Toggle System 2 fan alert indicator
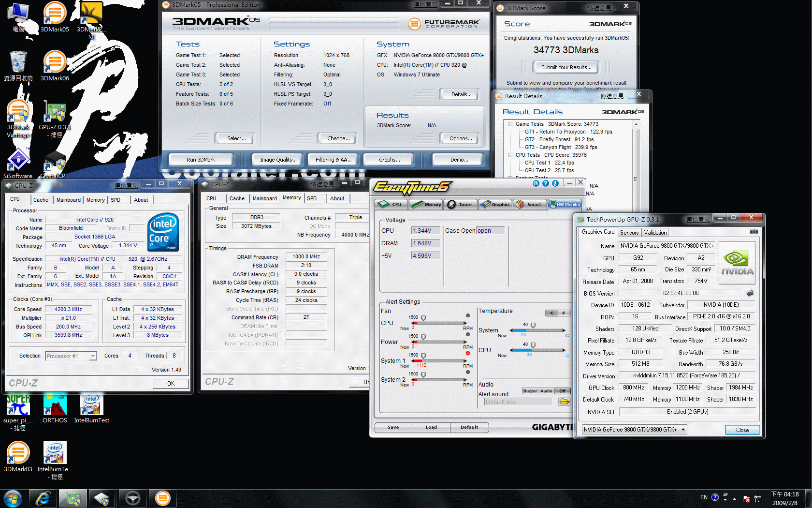 point(467,372)
